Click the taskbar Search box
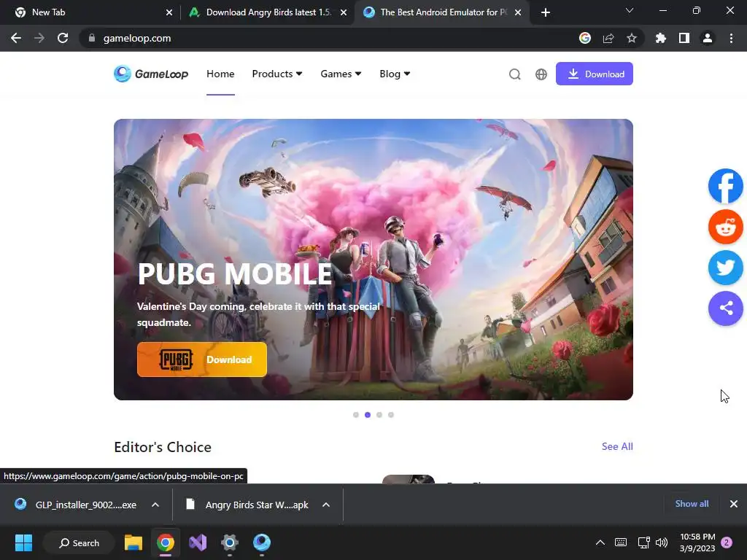 coord(79,542)
